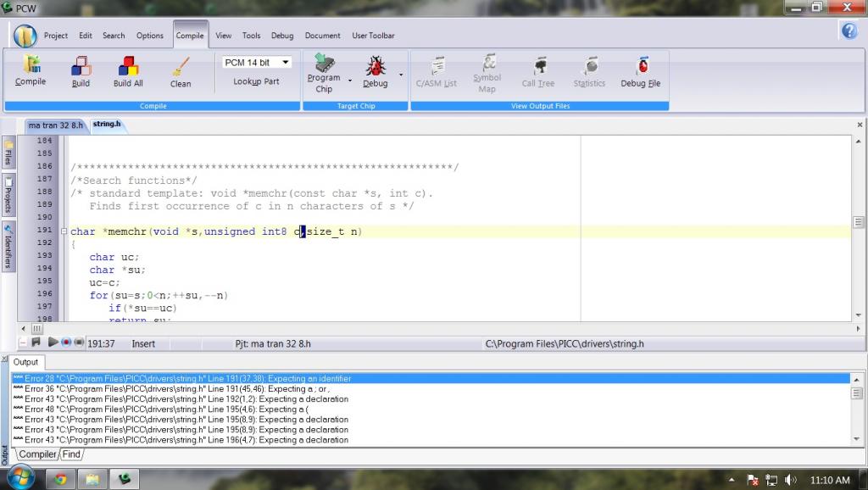
Task: Open the Symbol Map output
Action: (487, 73)
